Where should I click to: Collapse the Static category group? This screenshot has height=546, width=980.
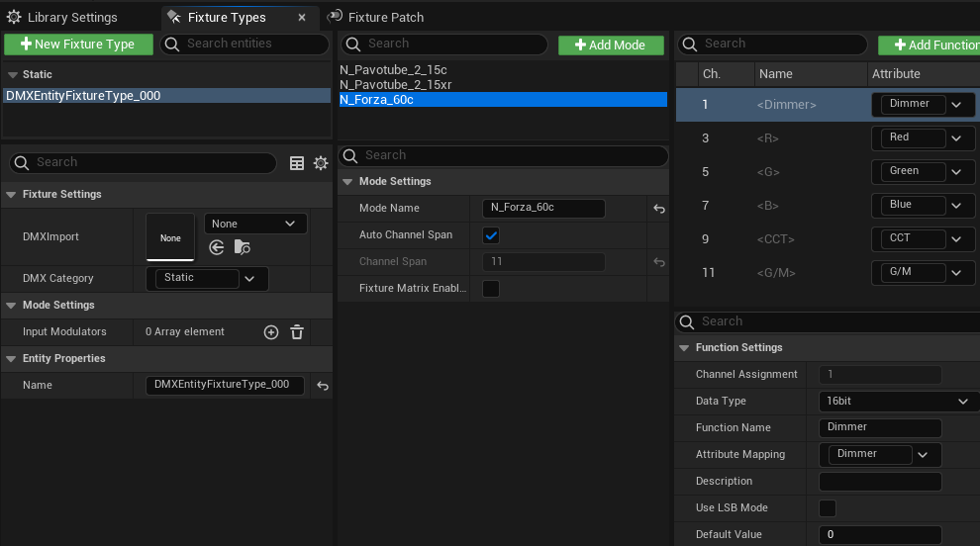[12, 74]
